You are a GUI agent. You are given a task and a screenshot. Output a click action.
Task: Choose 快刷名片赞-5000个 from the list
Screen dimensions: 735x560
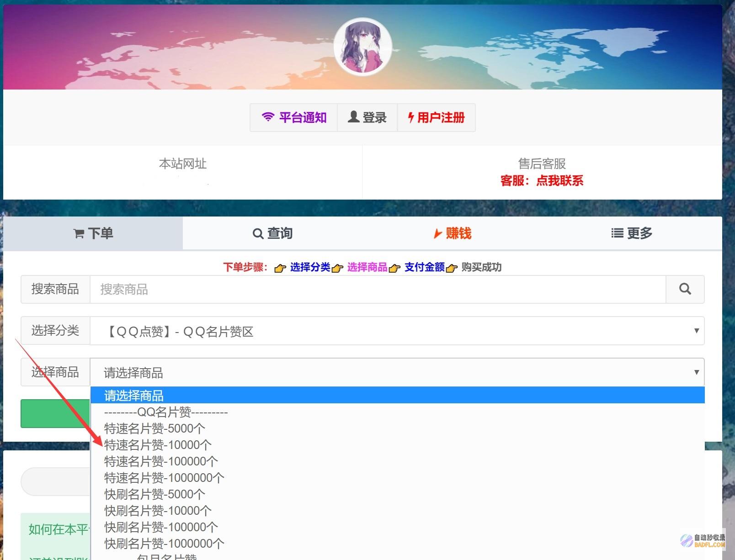[x=397, y=494]
